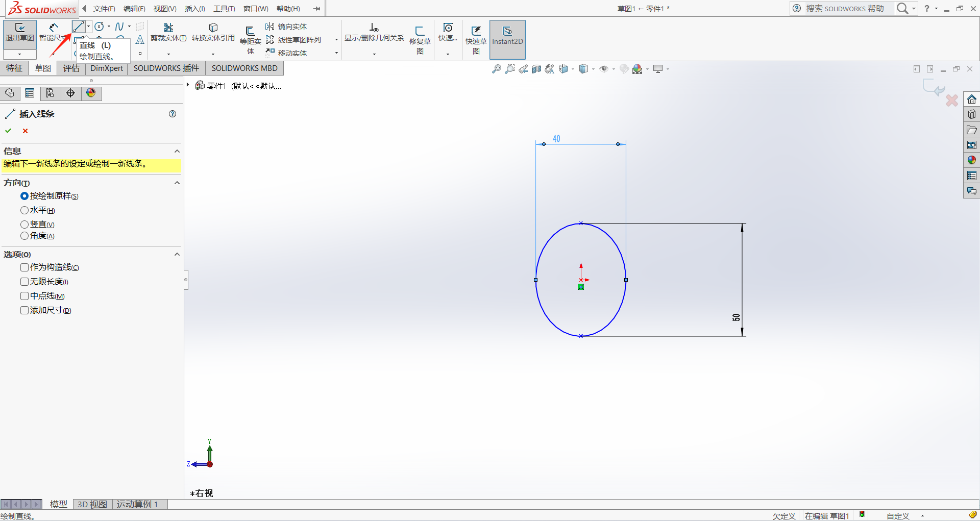Tick the Add dimensions (添加尺寸) checkbox
Viewport: 980px width, 521px height.
[x=24, y=310]
